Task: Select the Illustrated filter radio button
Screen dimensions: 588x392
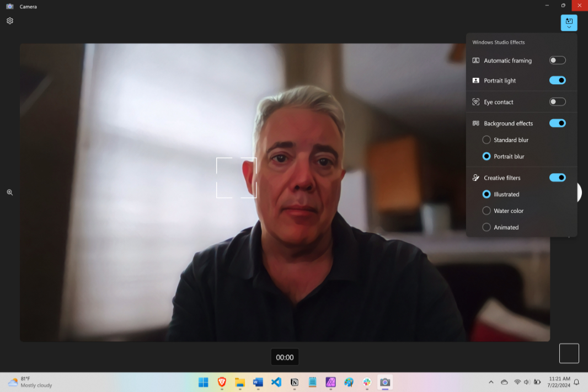Action: [487, 194]
